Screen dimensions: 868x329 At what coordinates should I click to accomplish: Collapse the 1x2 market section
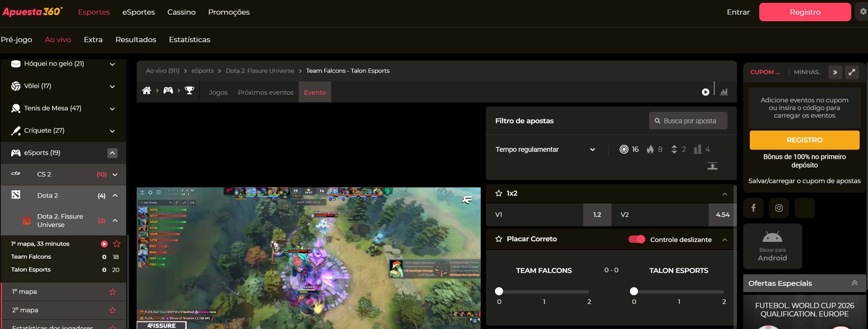725,194
